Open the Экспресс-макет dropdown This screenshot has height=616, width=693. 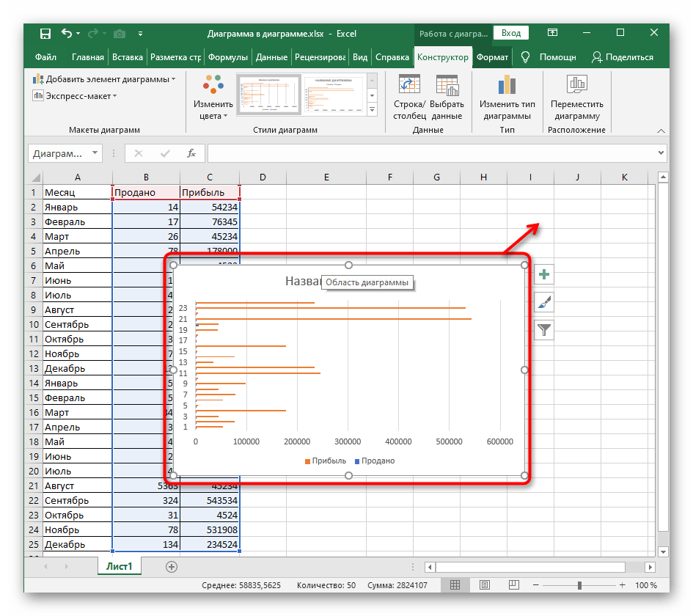[x=75, y=96]
